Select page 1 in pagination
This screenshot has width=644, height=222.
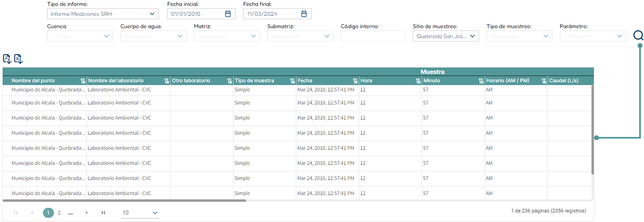[x=48, y=213]
